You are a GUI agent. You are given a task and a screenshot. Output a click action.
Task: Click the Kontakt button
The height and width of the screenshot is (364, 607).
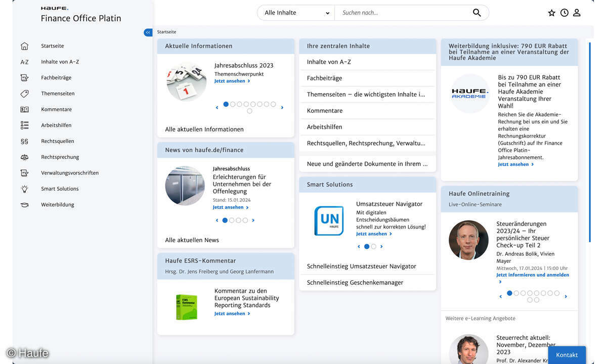567,355
